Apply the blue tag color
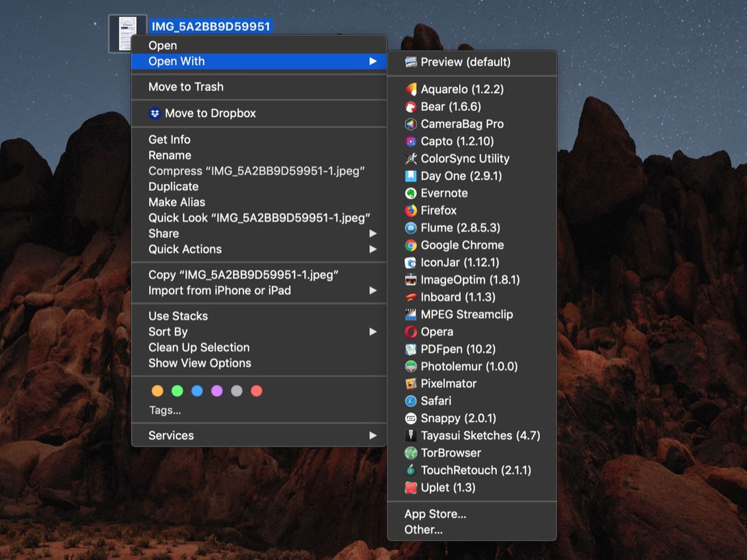The width and height of the screenshot is (747, 560). 197,391
